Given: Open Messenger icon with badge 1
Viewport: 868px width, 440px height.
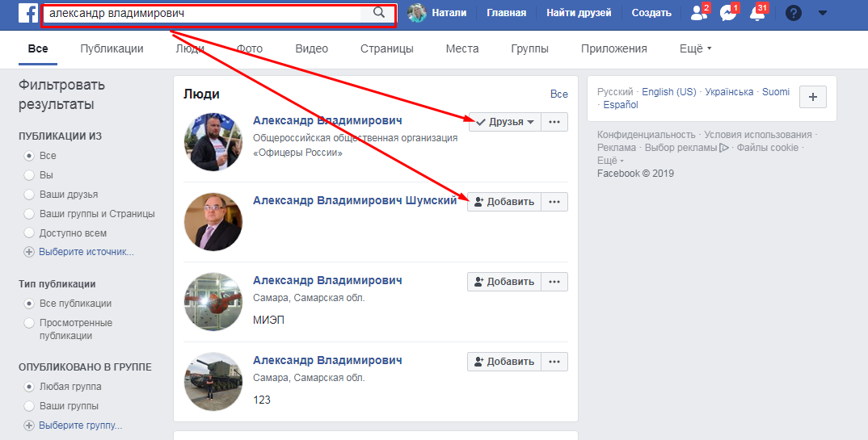Looking at the screenshot, I should [728, 13].
